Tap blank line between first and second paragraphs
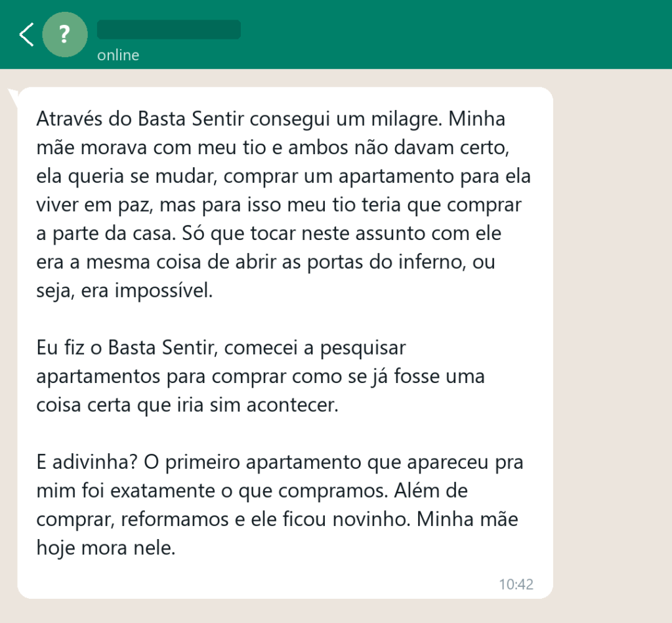The height and width of the screenshot is (623, 672). click(x=283, y=319)
